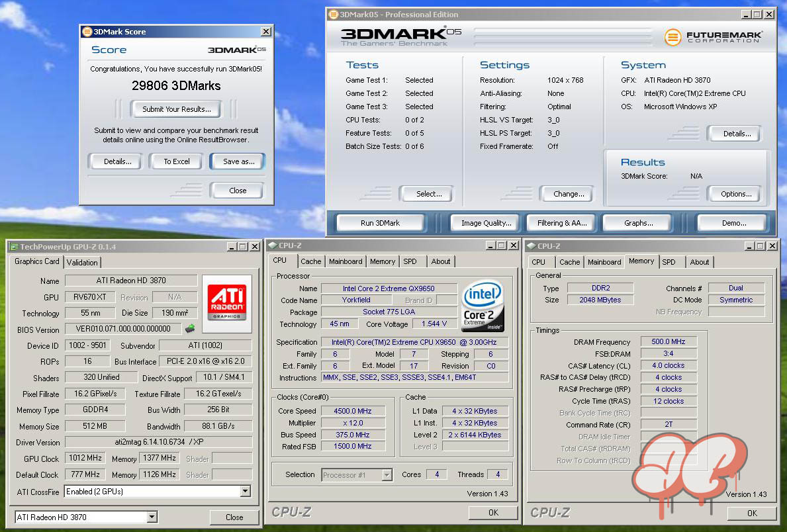The image size is (787, 532).
Task: Click the ATI Radeon logo in GPU-Z
Action: click(227, 302)
